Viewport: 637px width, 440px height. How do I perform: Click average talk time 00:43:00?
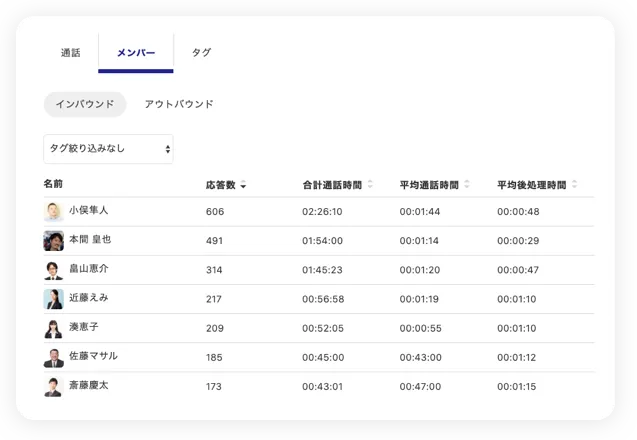pyautogui.click(x=420, y=358)
